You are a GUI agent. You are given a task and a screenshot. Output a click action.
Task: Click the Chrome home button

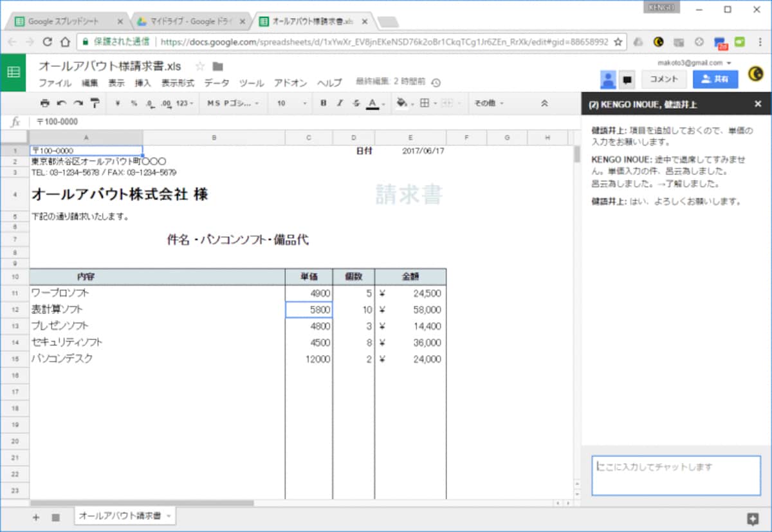click(x=65, y=41)
